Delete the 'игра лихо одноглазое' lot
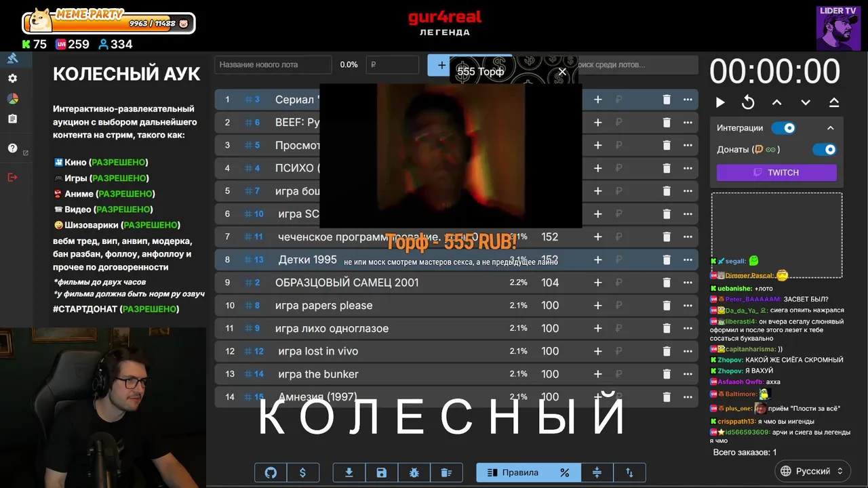This screenshot has width=868, height=488. 666,328
